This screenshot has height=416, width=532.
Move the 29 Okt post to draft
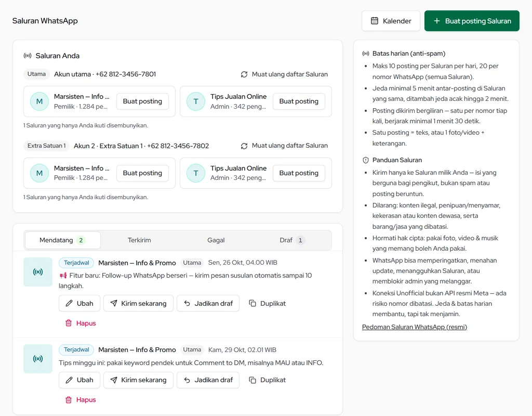coord(208,380)
